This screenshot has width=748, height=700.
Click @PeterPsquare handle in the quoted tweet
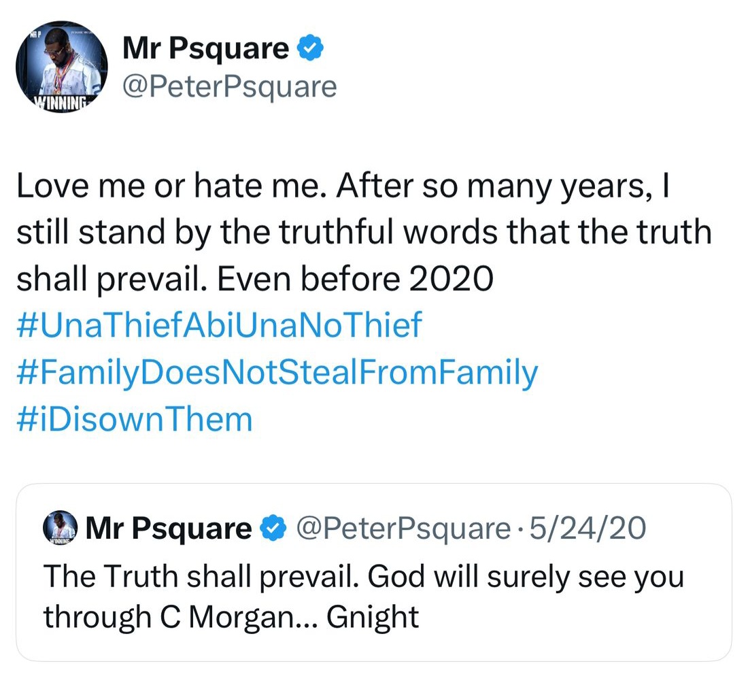(x=400, y=529)
